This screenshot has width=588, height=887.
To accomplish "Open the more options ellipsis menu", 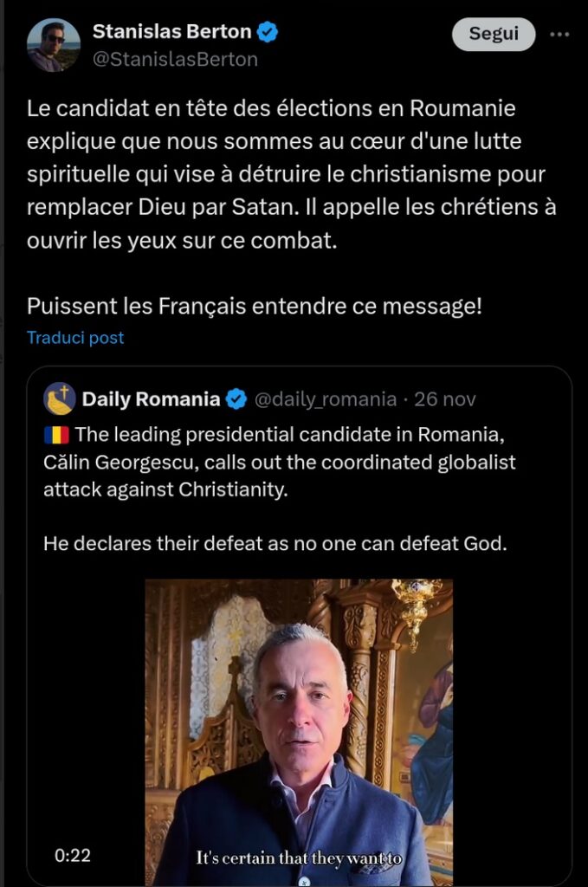I will (562, 33).
